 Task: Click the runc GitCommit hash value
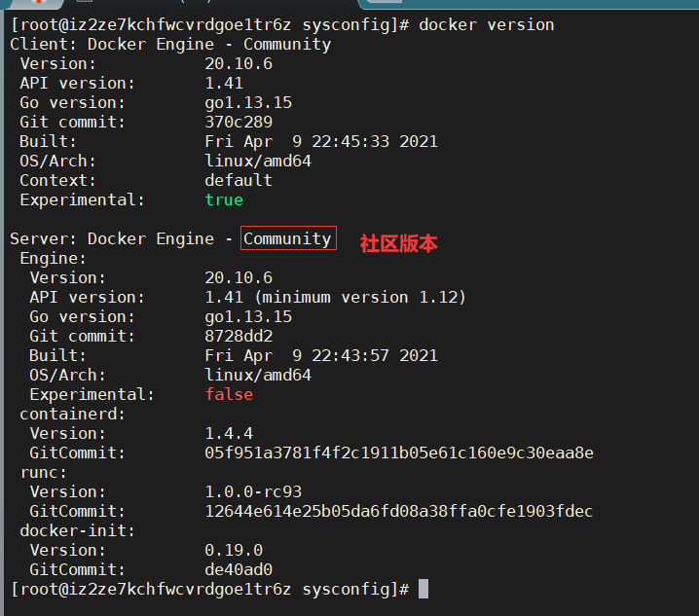pos(399,511)
